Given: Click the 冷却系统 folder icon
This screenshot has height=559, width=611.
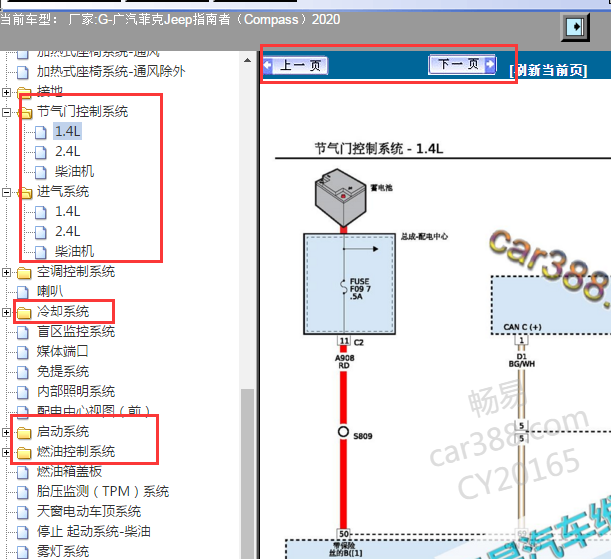Looking at the screenshot, I should coord(24,312).
